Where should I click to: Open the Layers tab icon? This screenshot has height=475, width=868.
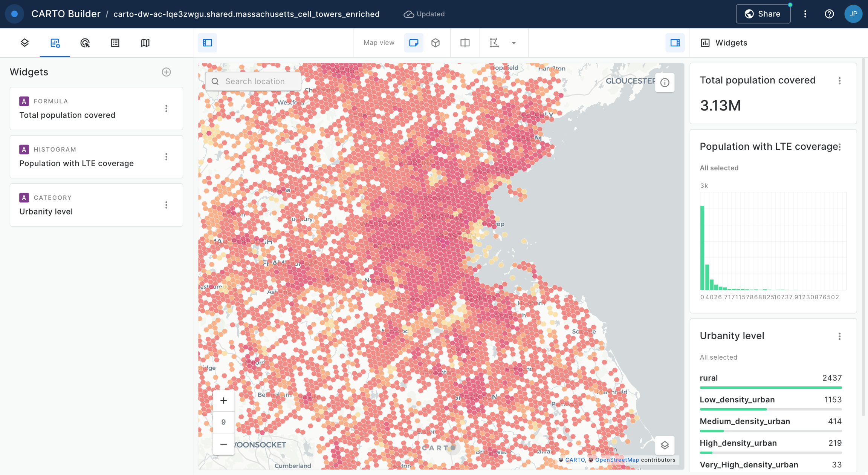click(25, 43)
